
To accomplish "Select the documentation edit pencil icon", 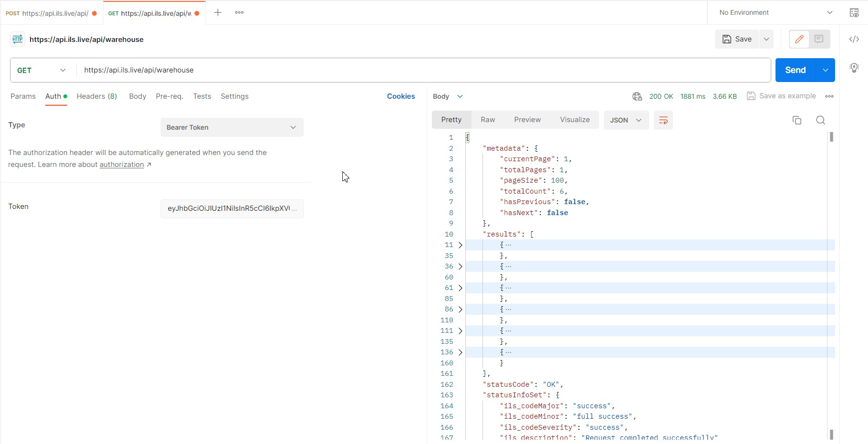I will pyautogui.click(x=799, y=39).
